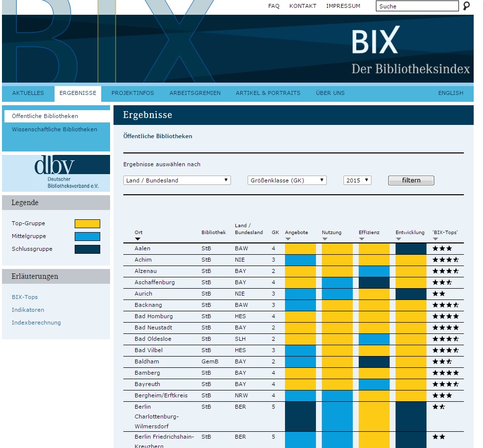Click the star rating for Bamberg
484x448 pixels.
445,373
